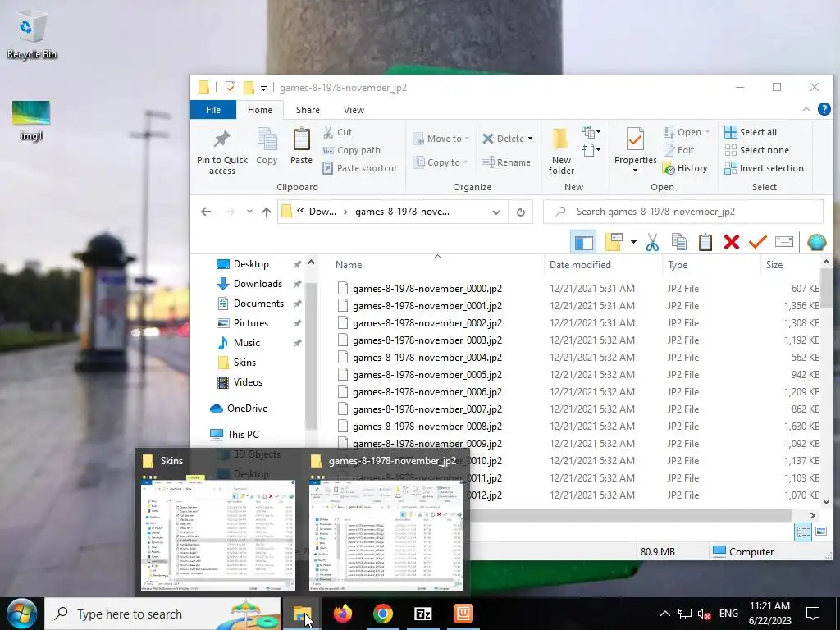Expand the Delete dropdown arrow
840x630 pixels.
click(x=531, y=139)
